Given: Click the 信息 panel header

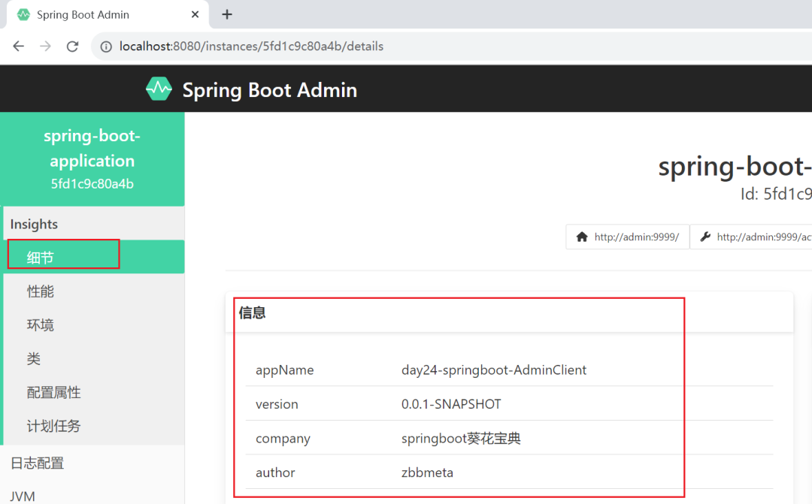Looking at the screenshot, I should [x=509, y=313].
